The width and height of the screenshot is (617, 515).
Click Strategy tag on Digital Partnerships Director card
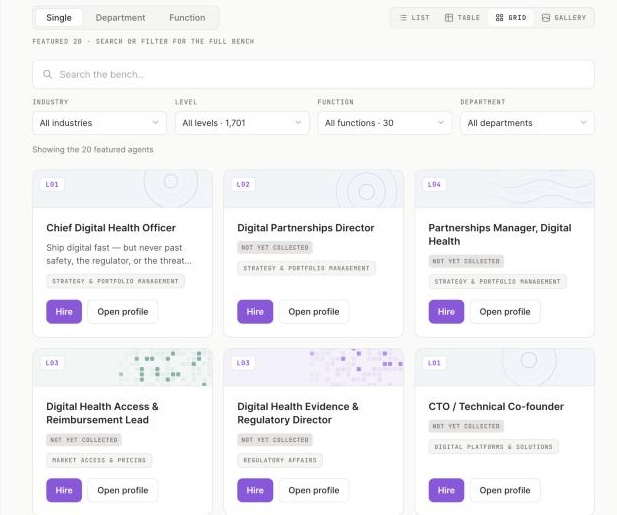tap(307, 268)
